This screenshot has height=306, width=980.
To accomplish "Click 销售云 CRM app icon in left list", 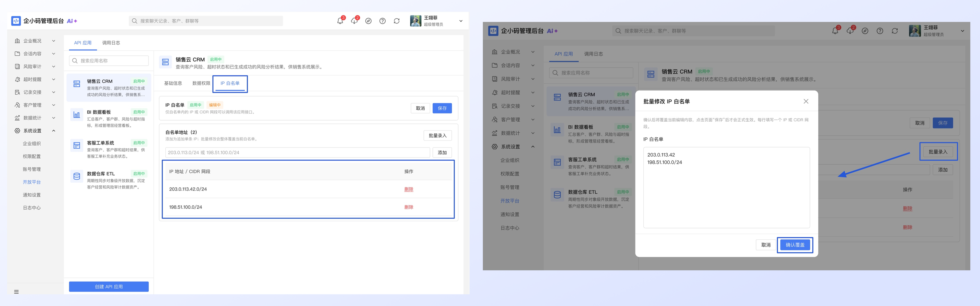I will coord(77,84).
